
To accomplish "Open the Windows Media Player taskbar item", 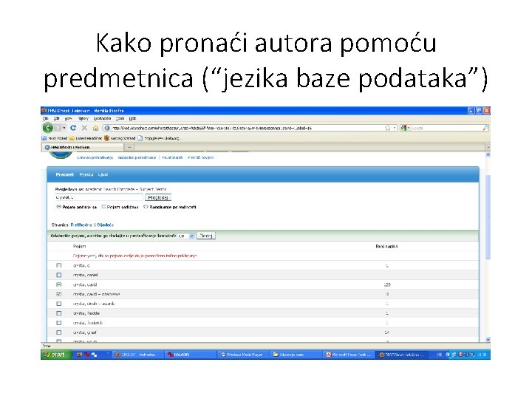I will pos(243,355).
